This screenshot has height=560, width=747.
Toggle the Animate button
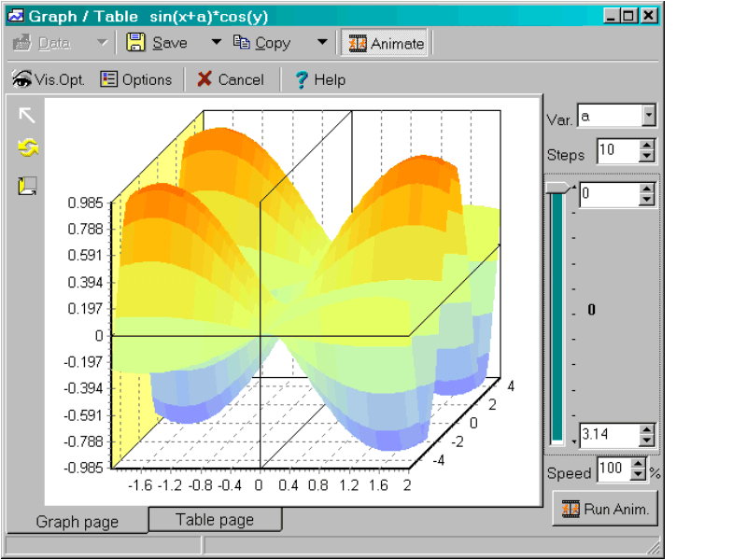click(x=386, y=43)
